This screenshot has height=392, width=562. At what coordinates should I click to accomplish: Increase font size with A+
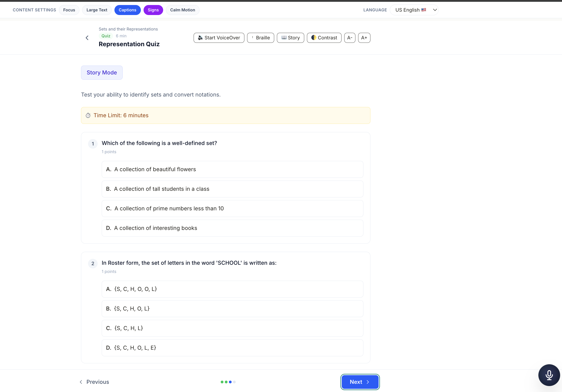click(364, 38)
